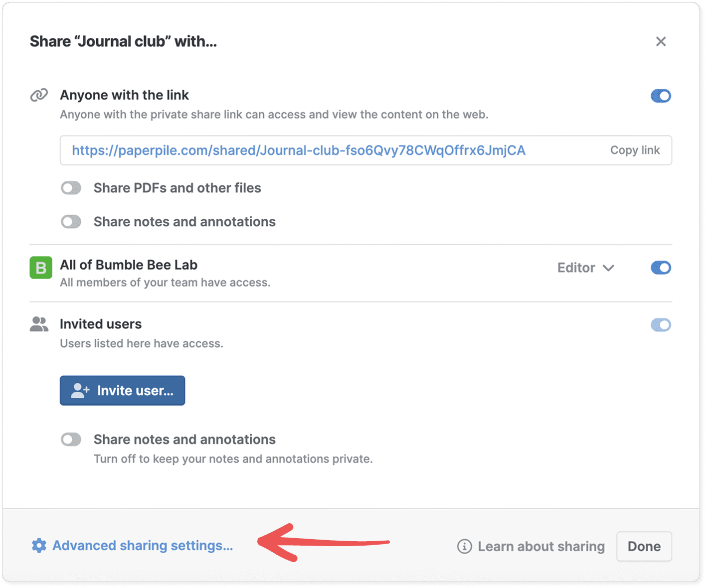
Task: Enable Share PDFs and other files
Action: point(71,188)
